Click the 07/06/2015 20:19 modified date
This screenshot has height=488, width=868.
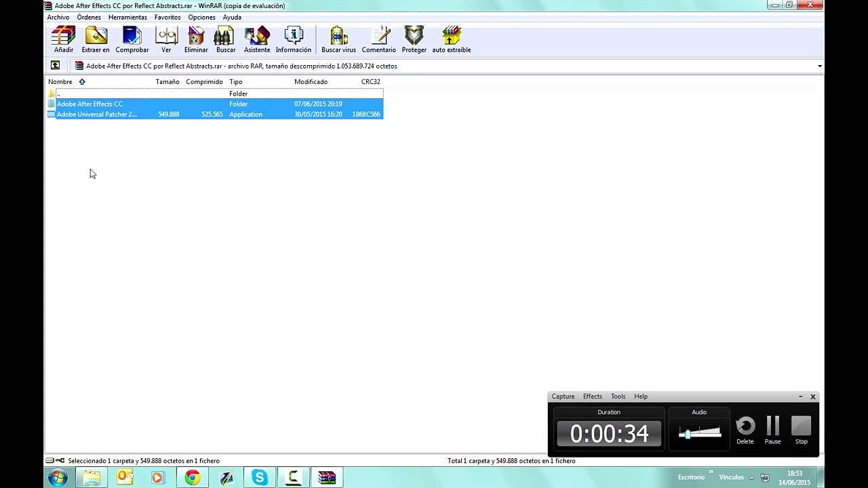click(318, 104)
